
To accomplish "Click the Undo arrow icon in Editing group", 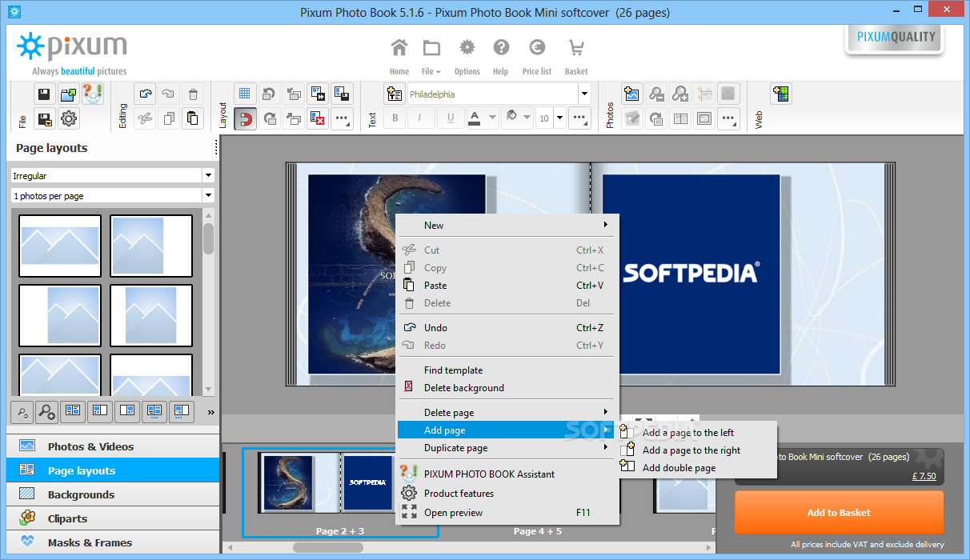I will 144,94.
